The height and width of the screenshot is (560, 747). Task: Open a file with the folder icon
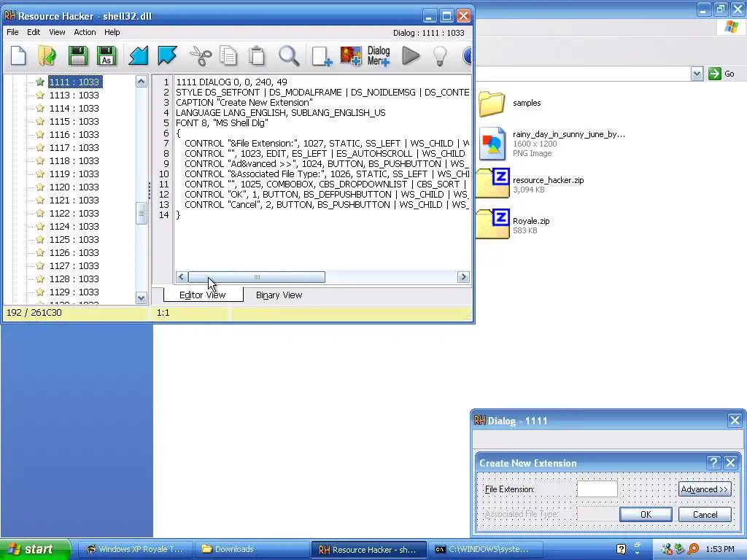pyautogui.click(x=47, y=55)
